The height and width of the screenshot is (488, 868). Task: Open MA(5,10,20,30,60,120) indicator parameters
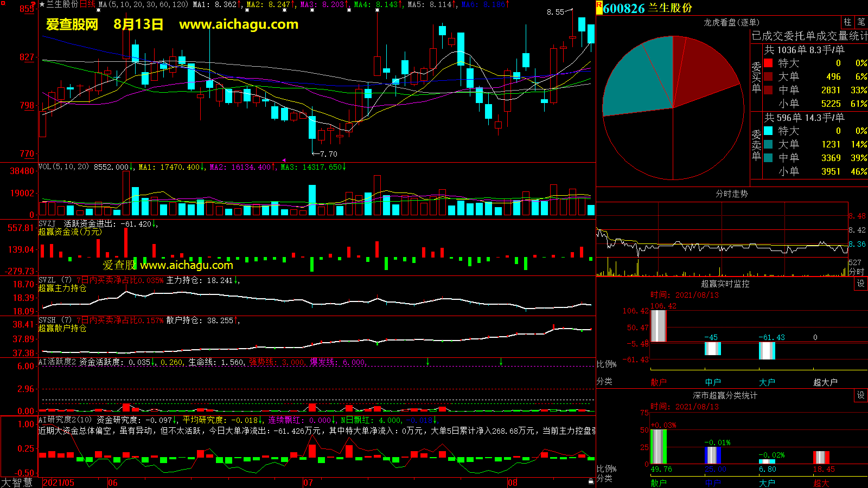tap(143, 4)
